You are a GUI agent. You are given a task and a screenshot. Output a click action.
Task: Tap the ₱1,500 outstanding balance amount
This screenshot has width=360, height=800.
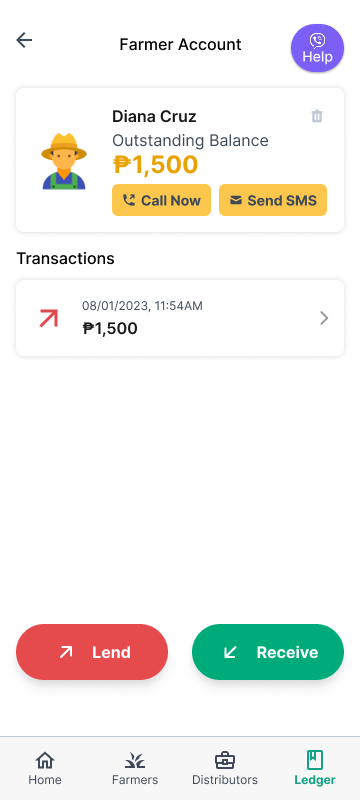point(155,165)
